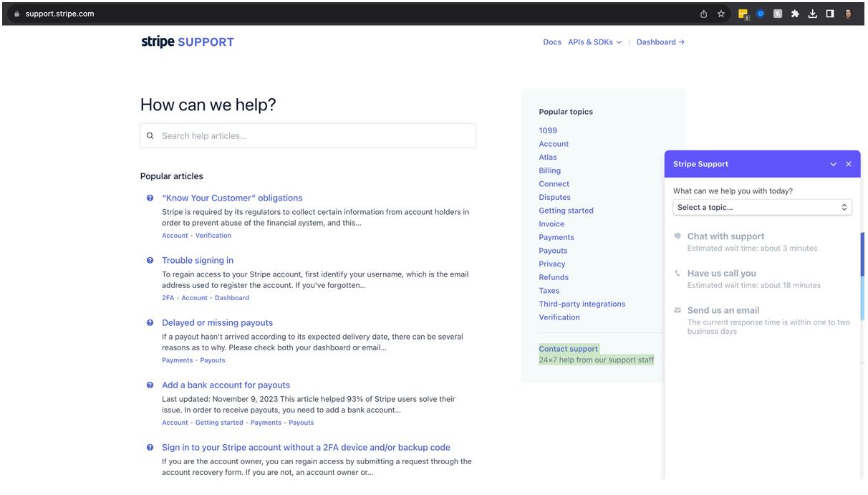
Task: Click question icon beside Sign in without 2FA article
Action: point(150,447)
